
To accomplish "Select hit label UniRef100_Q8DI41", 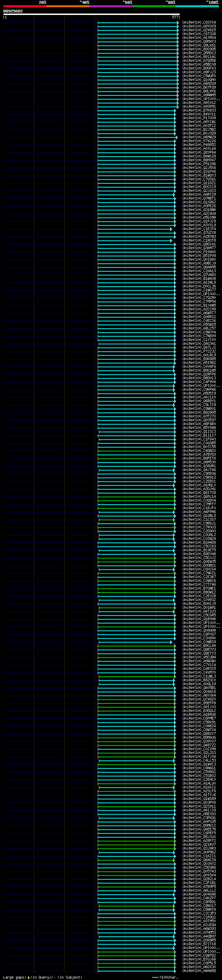I will (x=199, y=245).
